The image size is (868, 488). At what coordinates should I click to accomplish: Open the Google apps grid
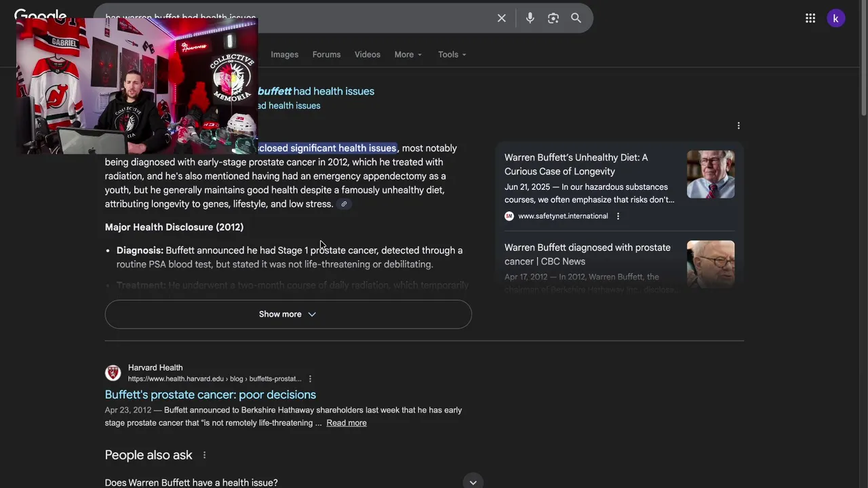pyautogui.click(x=810, y=18)
